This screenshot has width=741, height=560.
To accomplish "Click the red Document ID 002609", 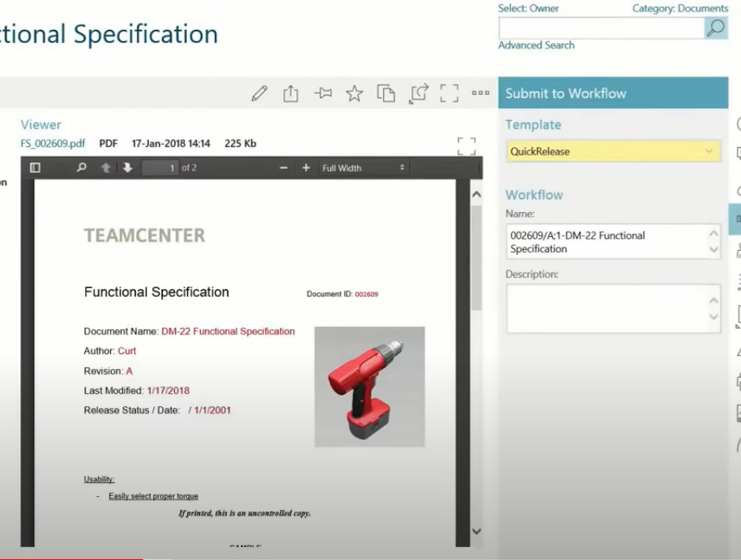I will pos(366,295).
